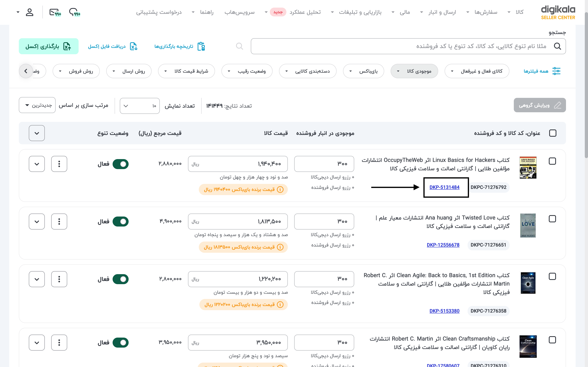Screen dimensions: 588x367
Task: Expand details for Clean Craftsmanship row
Action: point(37,342)
